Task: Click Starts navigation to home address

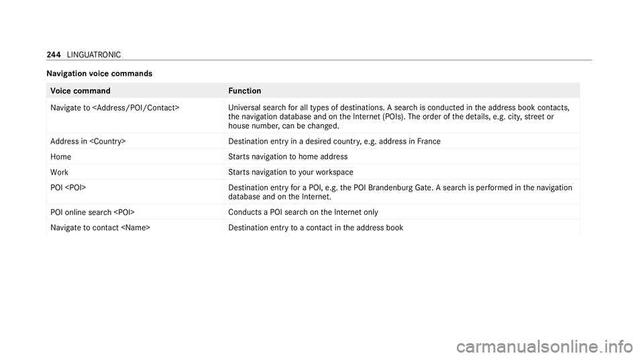Action: click(x=288, y=157)
